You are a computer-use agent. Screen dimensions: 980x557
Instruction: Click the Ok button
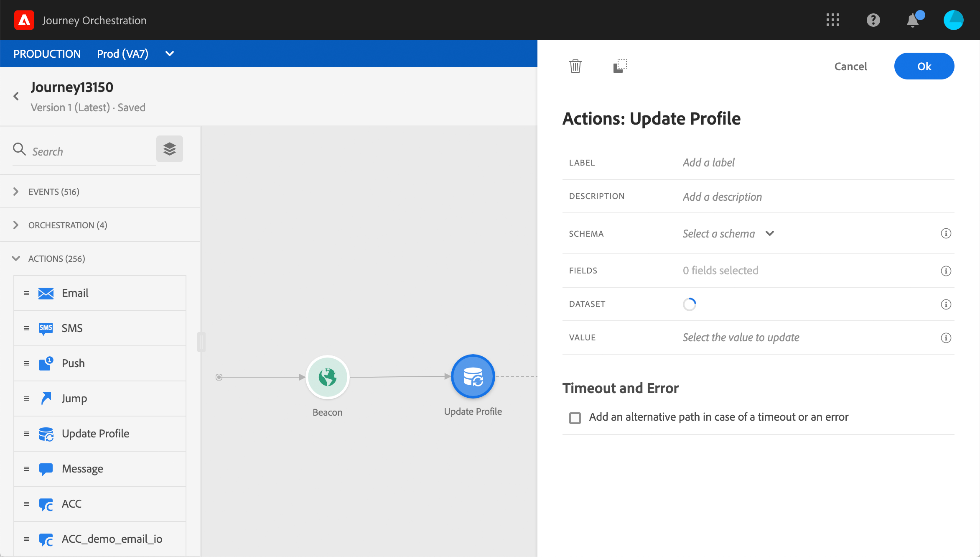pyautogui.click(x=924, y=66)
